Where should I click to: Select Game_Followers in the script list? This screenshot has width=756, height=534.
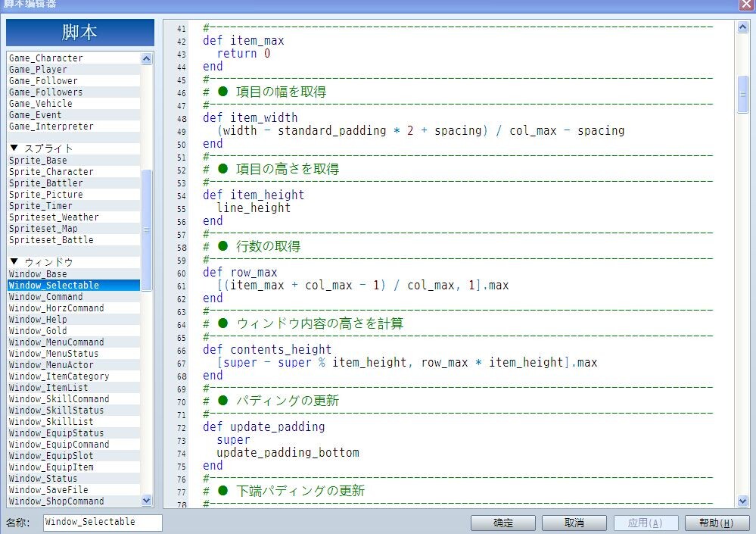point(74,92)
